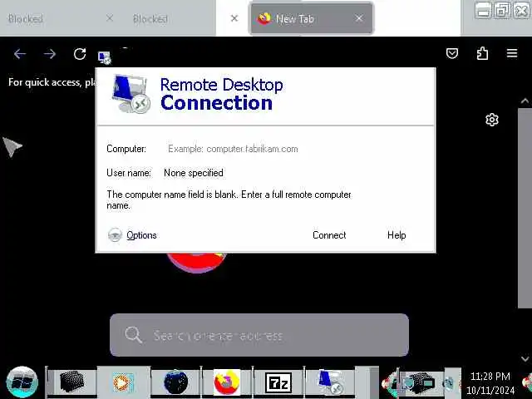The height and width of the screenshot is (399, 532).
Task: Close the second Blocked tab
Action: [x=234, y=18]
